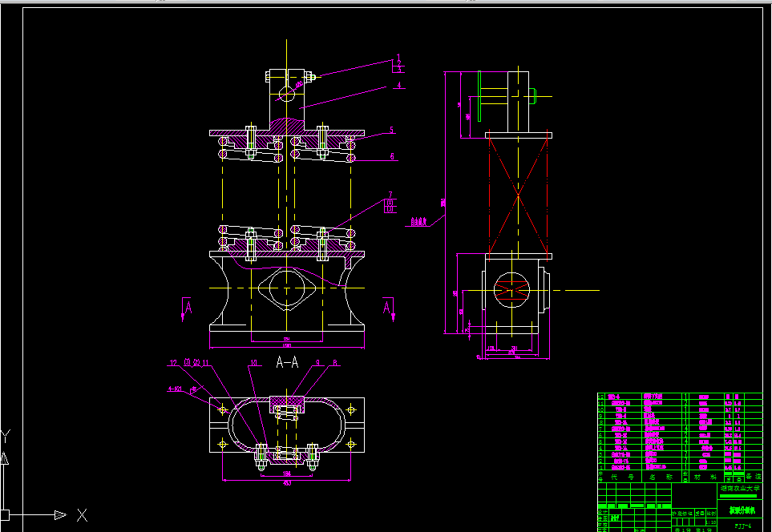Select part callout 12 in section view

coord(173,363)
